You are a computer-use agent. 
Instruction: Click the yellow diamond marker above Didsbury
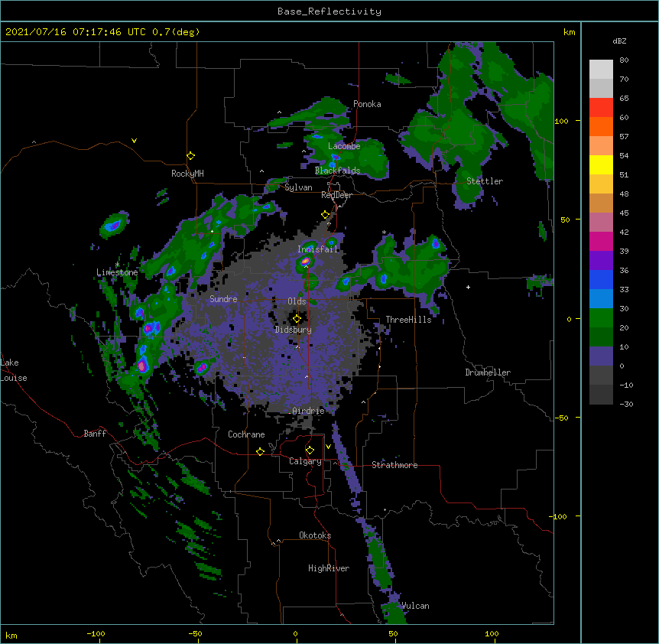[x=297, y=319]
